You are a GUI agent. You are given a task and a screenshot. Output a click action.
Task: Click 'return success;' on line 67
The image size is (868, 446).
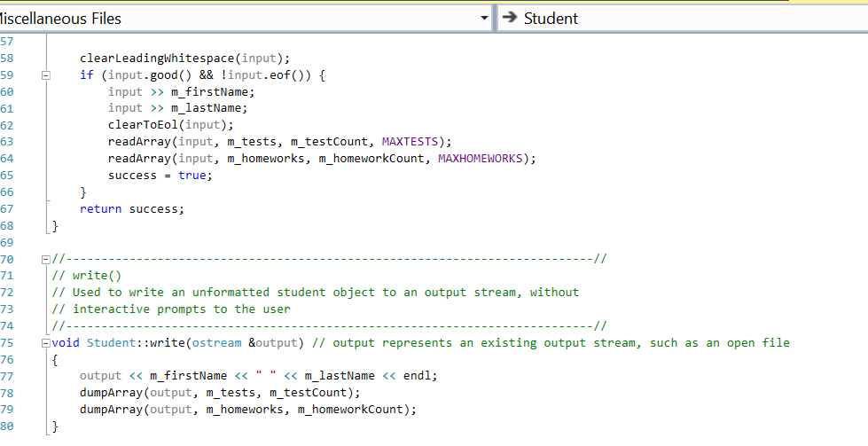point(132,209)
